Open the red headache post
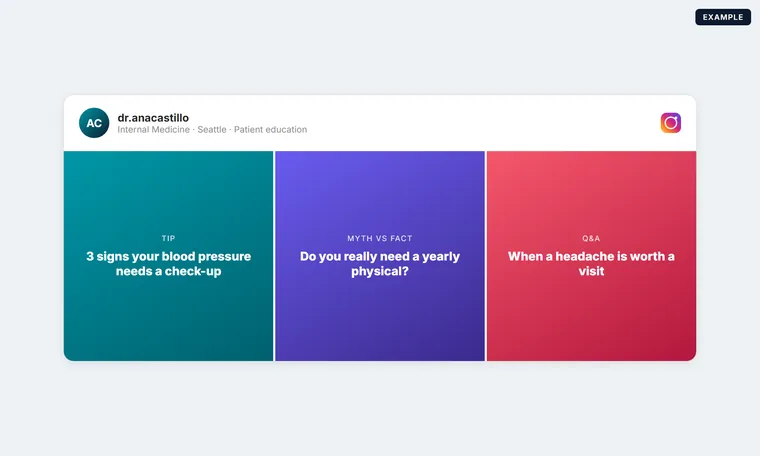The height and width of the screenshot is (456, 760). point(591,256)
